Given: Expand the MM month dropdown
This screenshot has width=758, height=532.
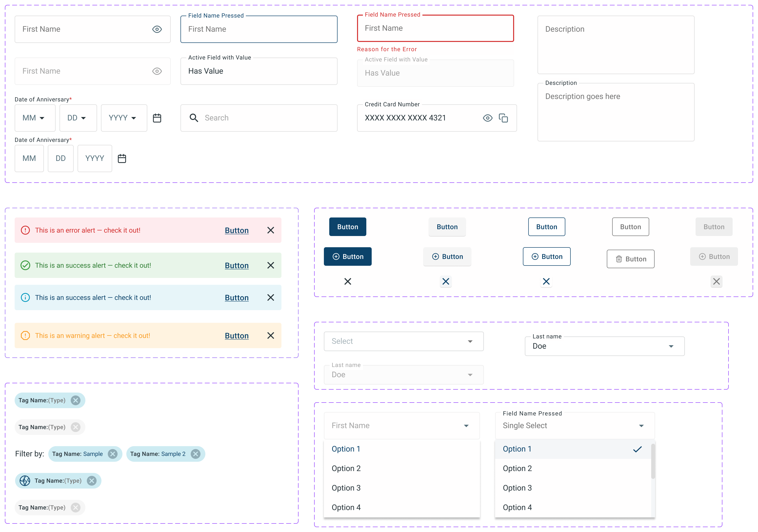Looking at the screenshot, I should click(x=35, y=118).
